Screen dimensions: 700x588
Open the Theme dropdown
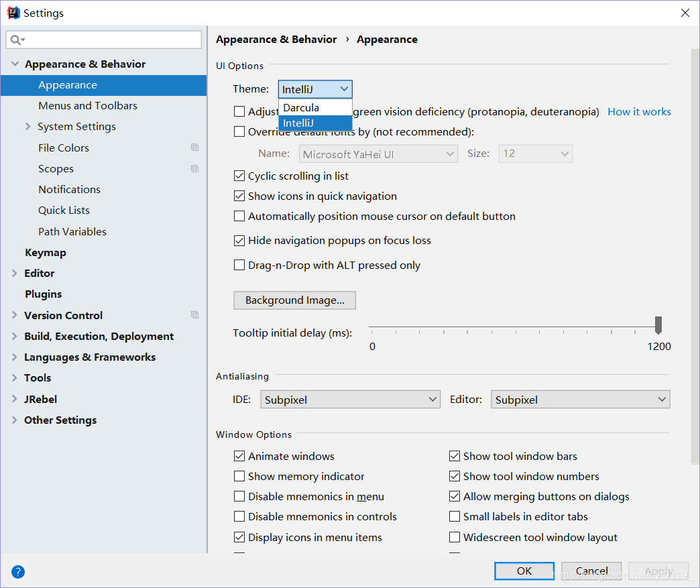[x=315, y=89]
